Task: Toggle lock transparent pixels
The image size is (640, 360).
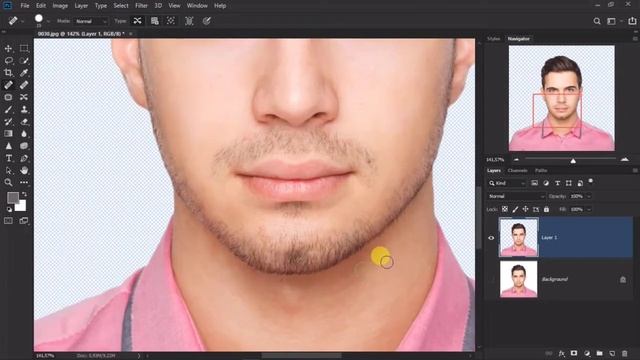Action: [x=505, y=209]
